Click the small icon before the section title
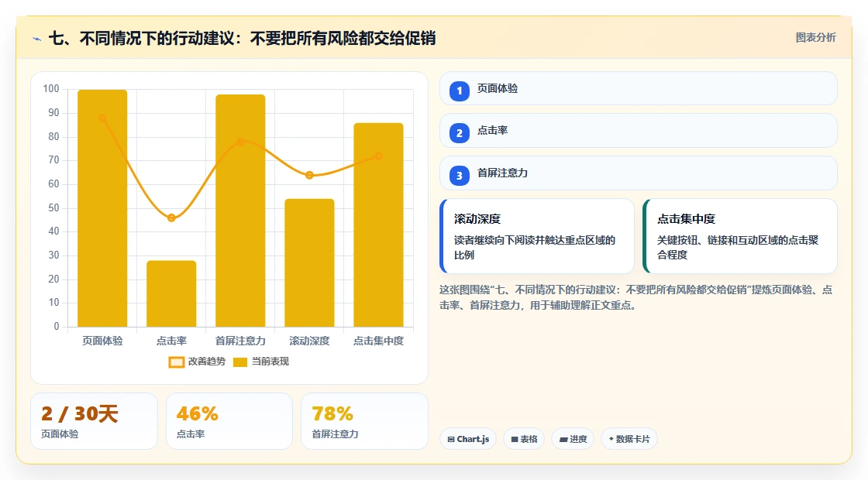 [37, 39]
